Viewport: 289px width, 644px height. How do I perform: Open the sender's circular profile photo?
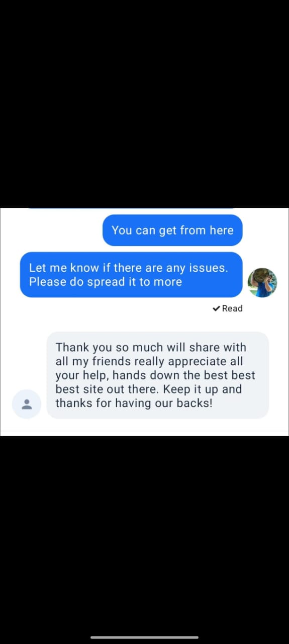pyautogui.click(x=262, y=283)
